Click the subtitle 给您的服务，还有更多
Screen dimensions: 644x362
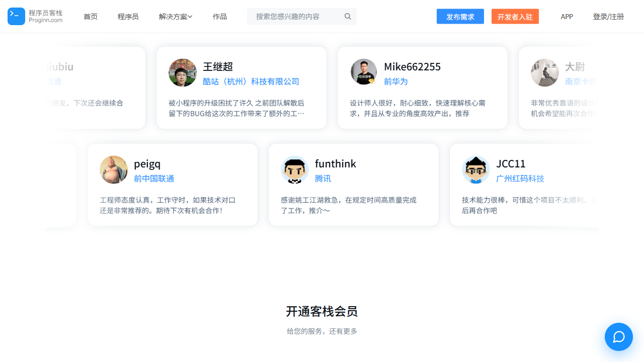(x=322, y=331)
